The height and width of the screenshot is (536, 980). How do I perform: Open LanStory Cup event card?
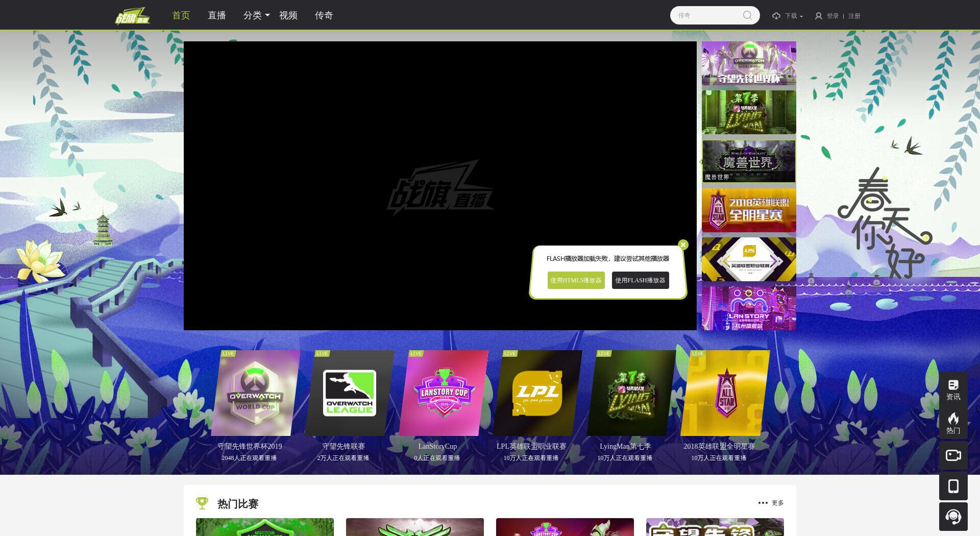tap(443, 393)
